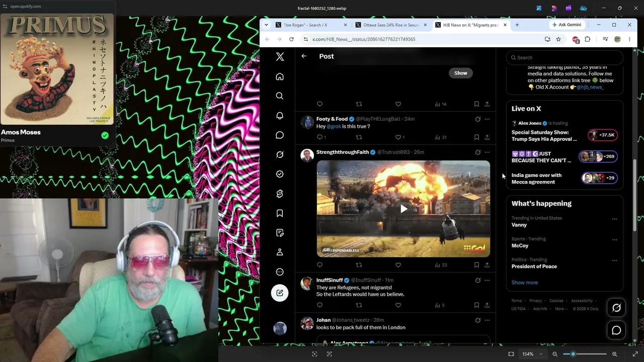644x362 pixels.
Task: Open more options for Footy & Food post
Action: 487,119
